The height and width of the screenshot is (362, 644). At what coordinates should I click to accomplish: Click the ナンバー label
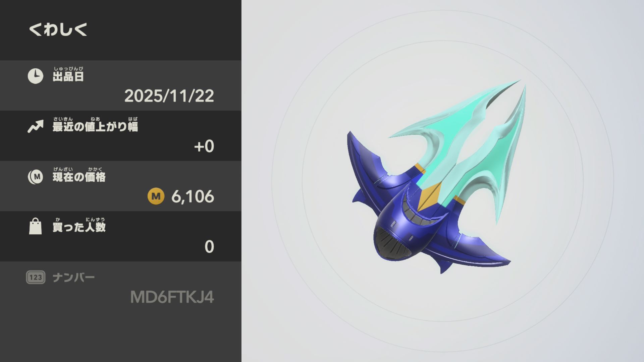pos(74,278)
